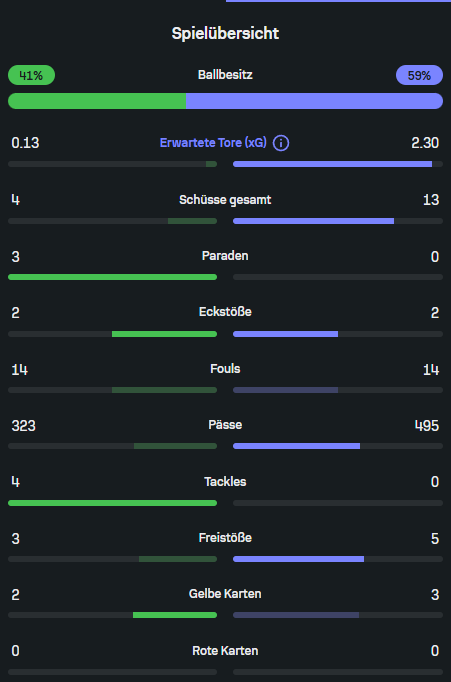Screen dimensions: 451x682
Task: Select the active tab underline at top
Action: 338,1
